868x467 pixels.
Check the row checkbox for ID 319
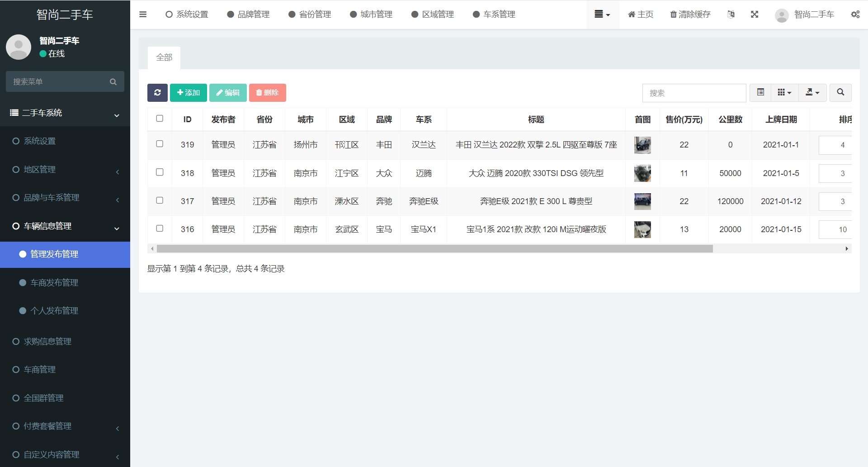[160, 144]
